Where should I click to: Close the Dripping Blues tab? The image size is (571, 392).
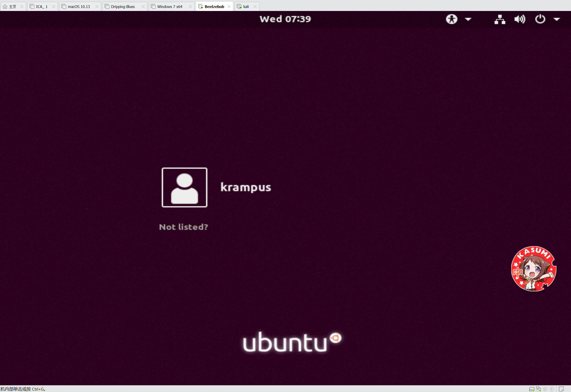[x=143, y=7]
